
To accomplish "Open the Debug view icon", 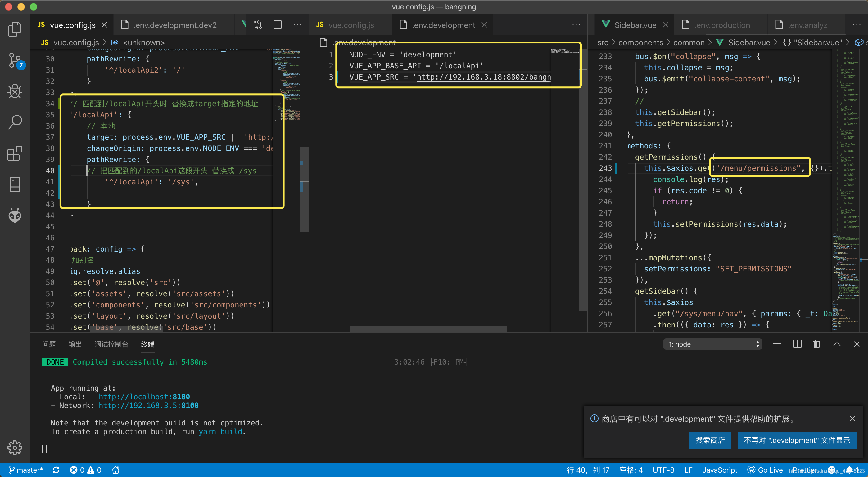I will tap(15, 91).
